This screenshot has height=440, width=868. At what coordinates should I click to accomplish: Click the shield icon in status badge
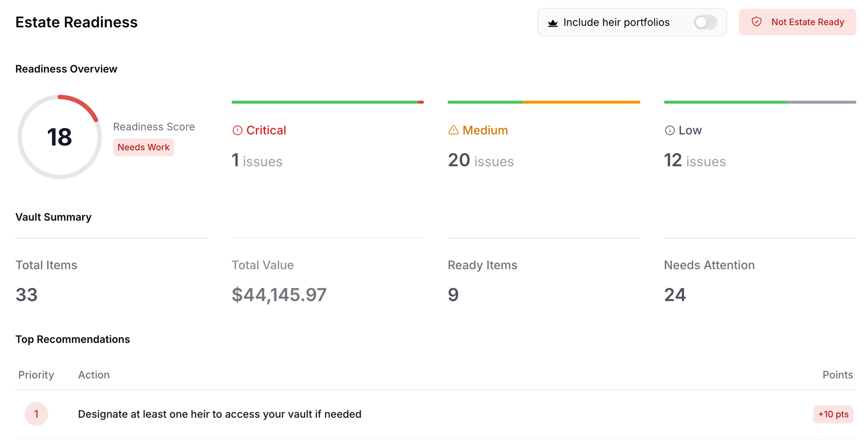pyautogui.click(x=756, y=22)
